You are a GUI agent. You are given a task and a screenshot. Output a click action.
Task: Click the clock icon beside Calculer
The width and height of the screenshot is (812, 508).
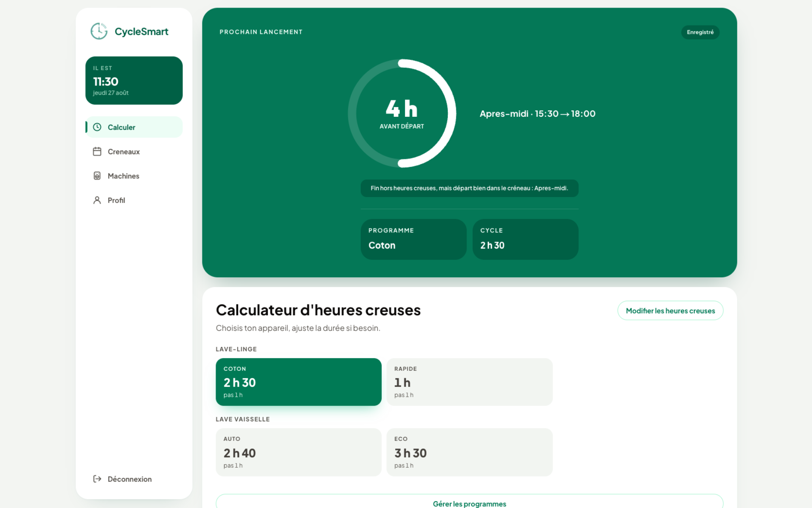point(97,127)
